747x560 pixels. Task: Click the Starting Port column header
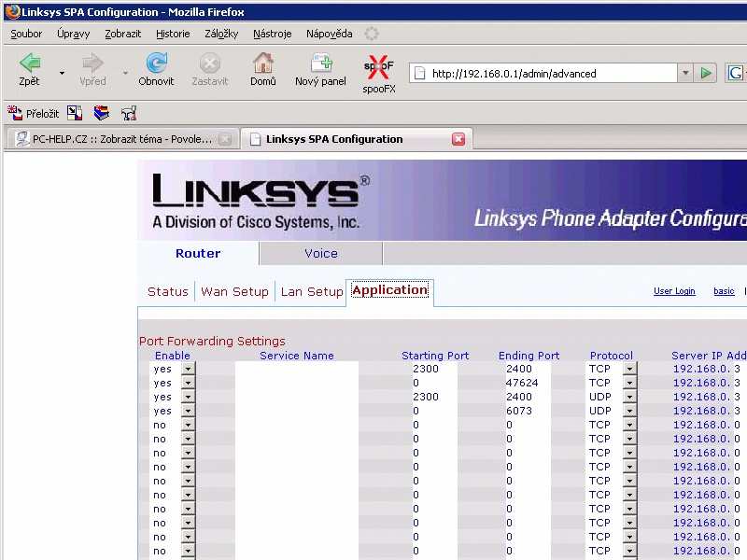[x=435, y=356]
